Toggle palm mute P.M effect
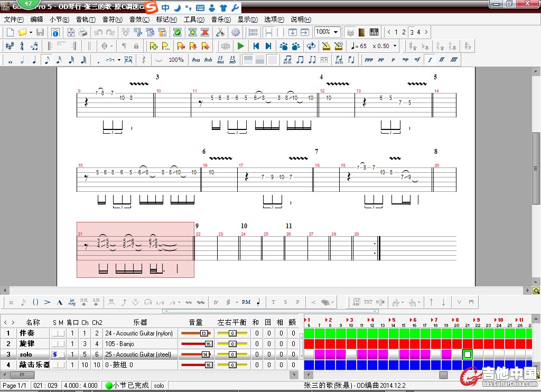541x392 pixels. [x=246, y=302]
